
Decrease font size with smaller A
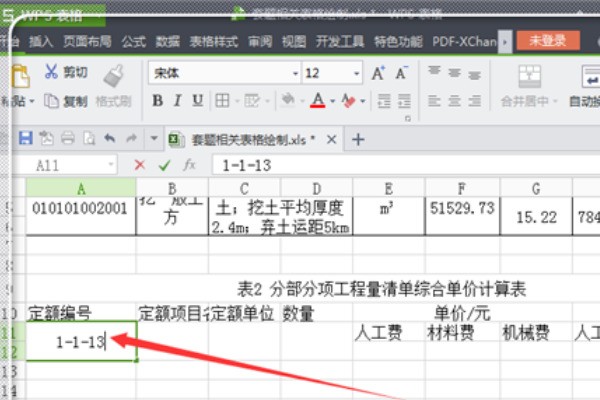(401, 73)
